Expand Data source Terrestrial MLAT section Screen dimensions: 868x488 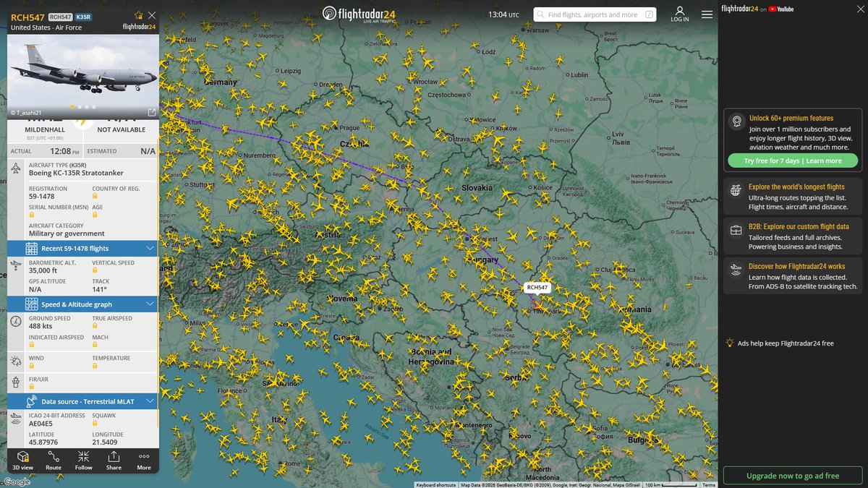82,401
